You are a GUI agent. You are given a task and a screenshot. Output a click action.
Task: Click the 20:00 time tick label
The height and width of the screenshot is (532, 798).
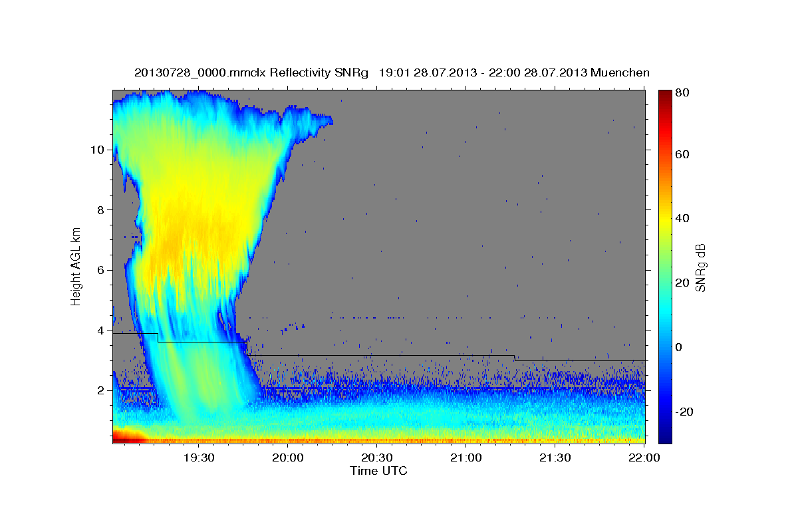(288, 458)
